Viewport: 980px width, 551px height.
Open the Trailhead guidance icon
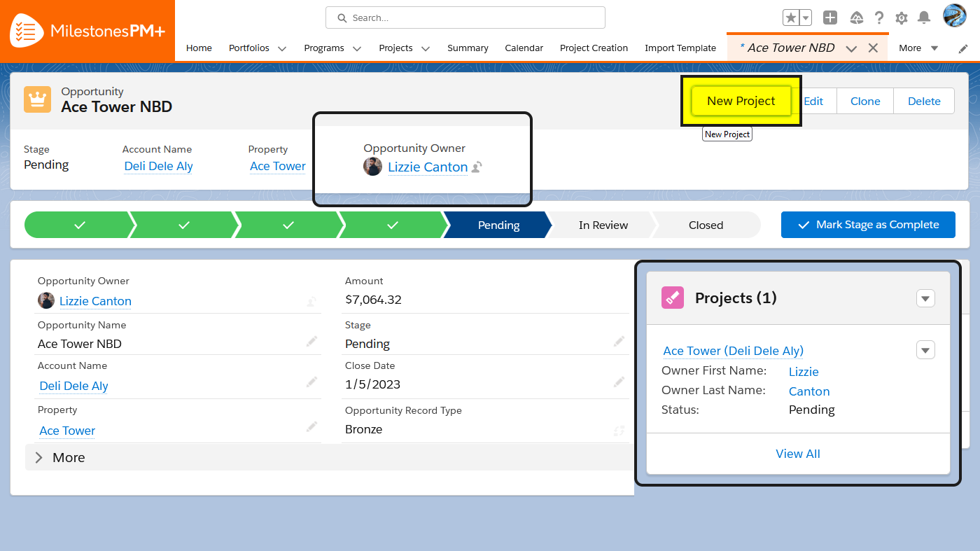pos(857,18)
